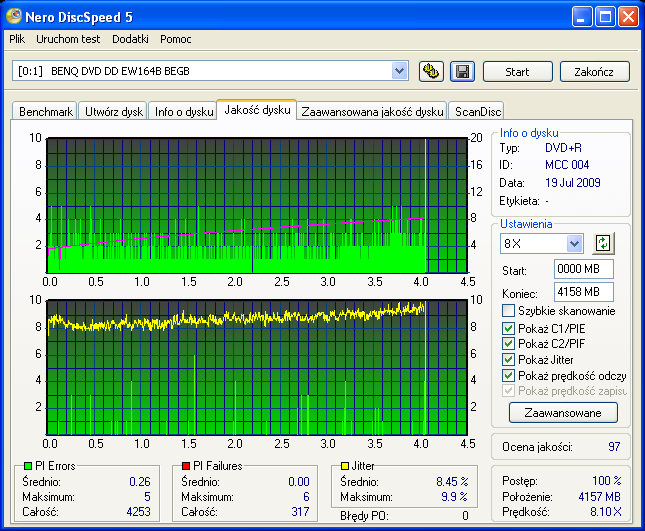The height and width of the screenshot is (531, 645).
Task: Open the Uruchom test menu
Action: tap(68, 39)
